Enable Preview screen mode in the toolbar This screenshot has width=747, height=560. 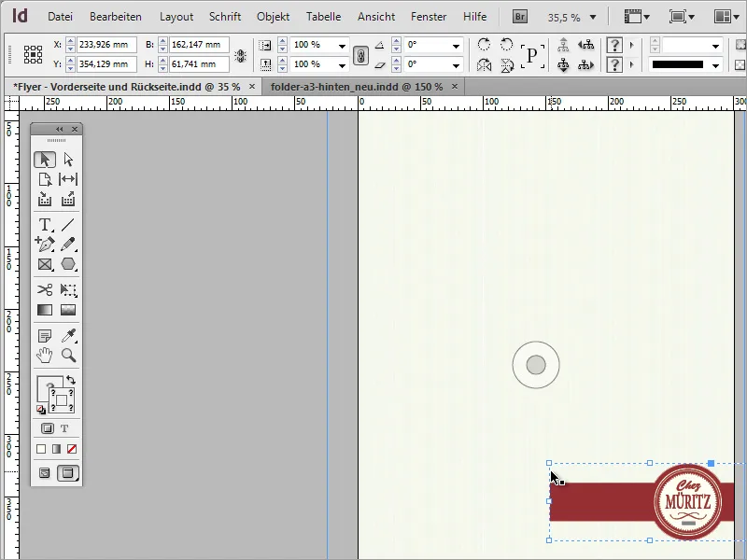coord(67,471)
